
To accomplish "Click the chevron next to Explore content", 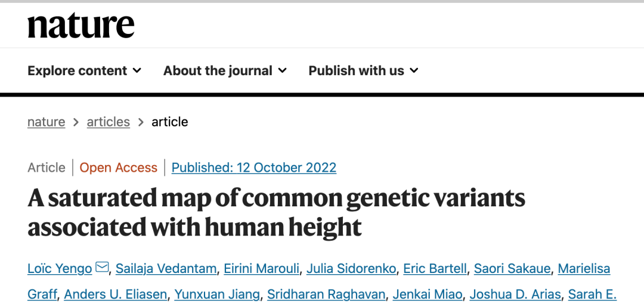I will click(x=137, y=71).
